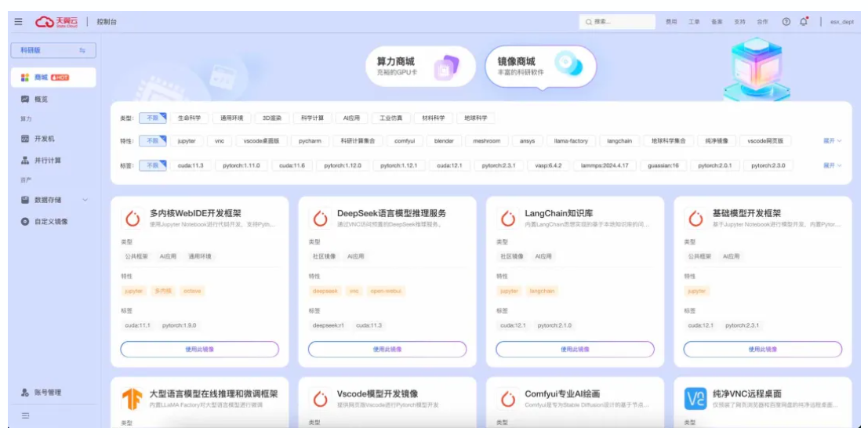Screen dimensions: 868x435
Task: Click the DeepSeek语言模型推理服务 card logo
Action: 320,219
